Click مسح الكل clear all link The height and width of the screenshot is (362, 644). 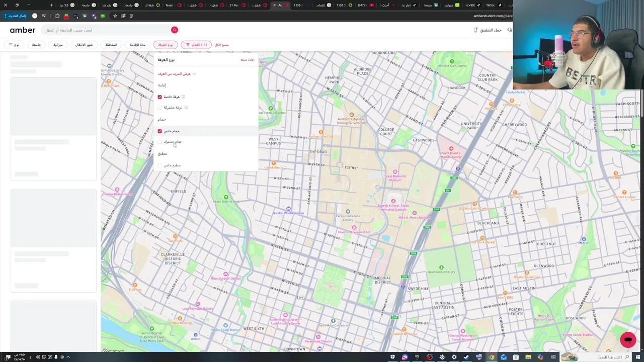point(222,45)
